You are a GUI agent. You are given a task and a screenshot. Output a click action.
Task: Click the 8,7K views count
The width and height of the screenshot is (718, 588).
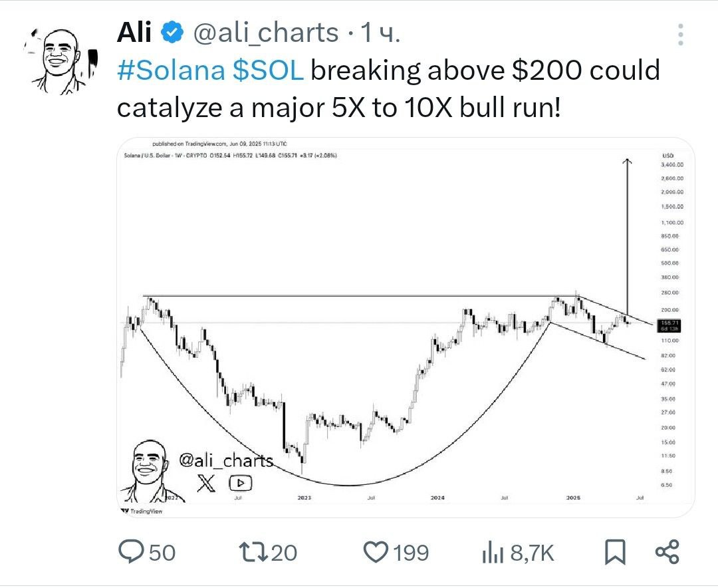click(532, 553)
